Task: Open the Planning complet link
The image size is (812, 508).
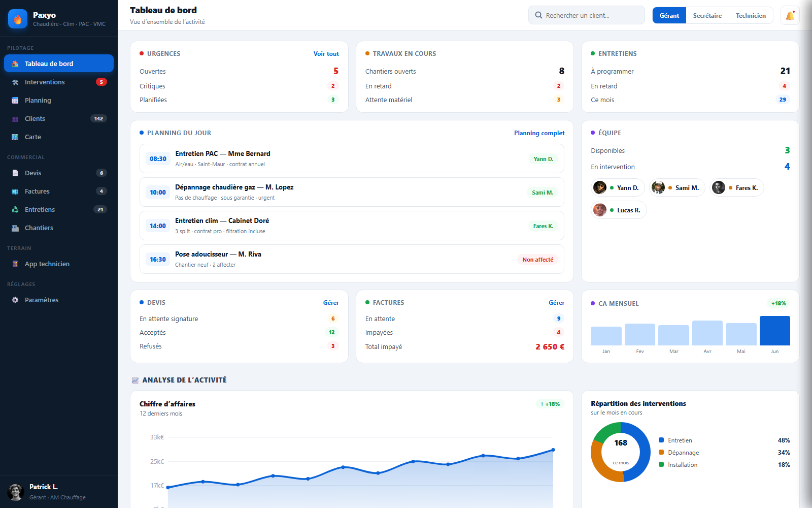Action: click(539, 133)
